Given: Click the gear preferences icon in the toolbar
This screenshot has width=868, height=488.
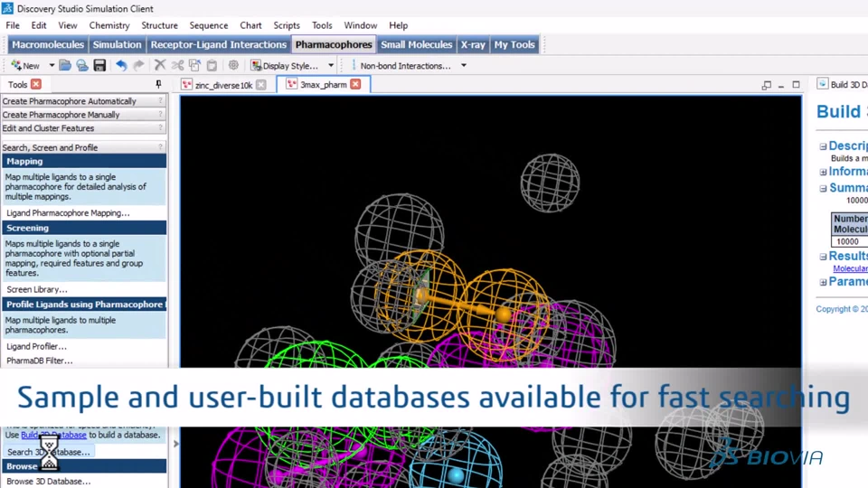Looking at the screenshot, I should coord(233,65).
